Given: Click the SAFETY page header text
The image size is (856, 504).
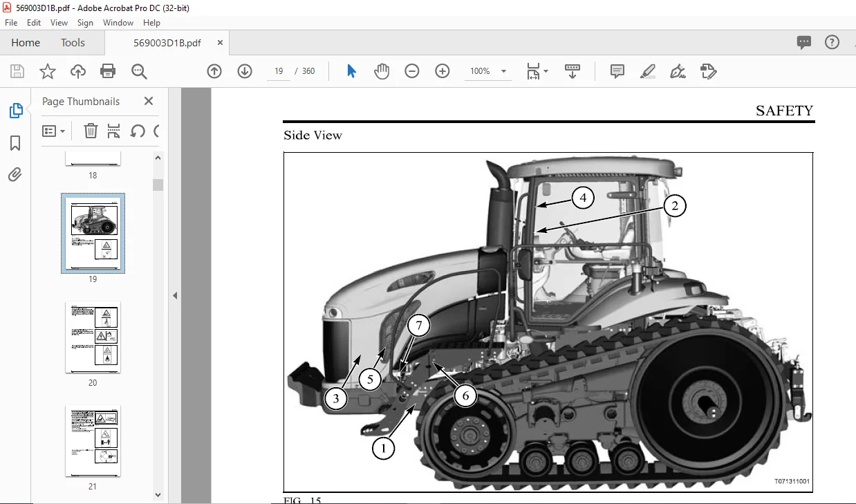Looking at the screenshot, I should coord(784,111).
